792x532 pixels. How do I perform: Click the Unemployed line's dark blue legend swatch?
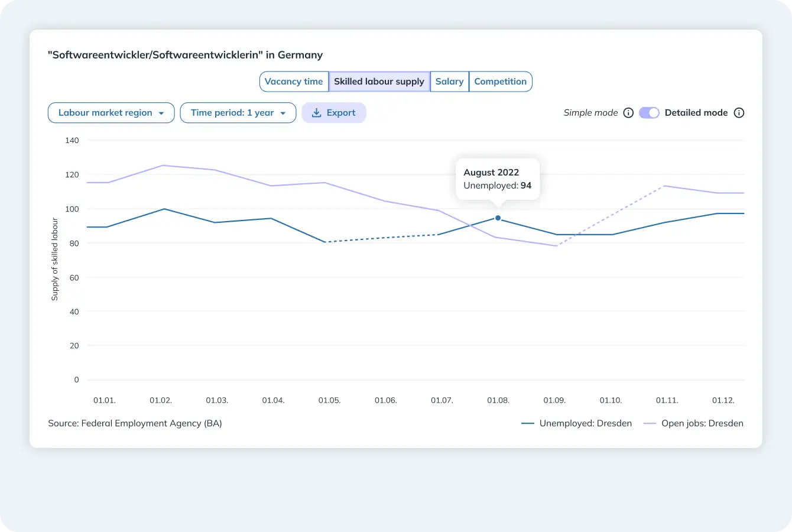click(528, 423)
